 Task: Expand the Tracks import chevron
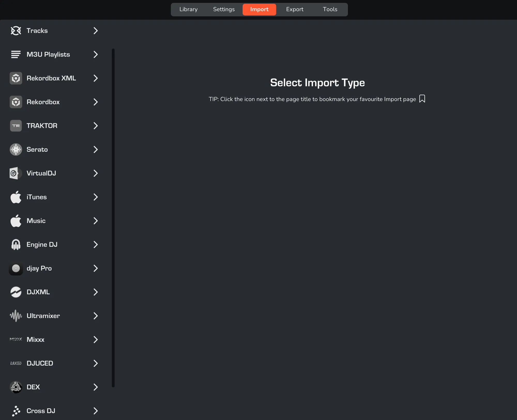pos(95,31)
